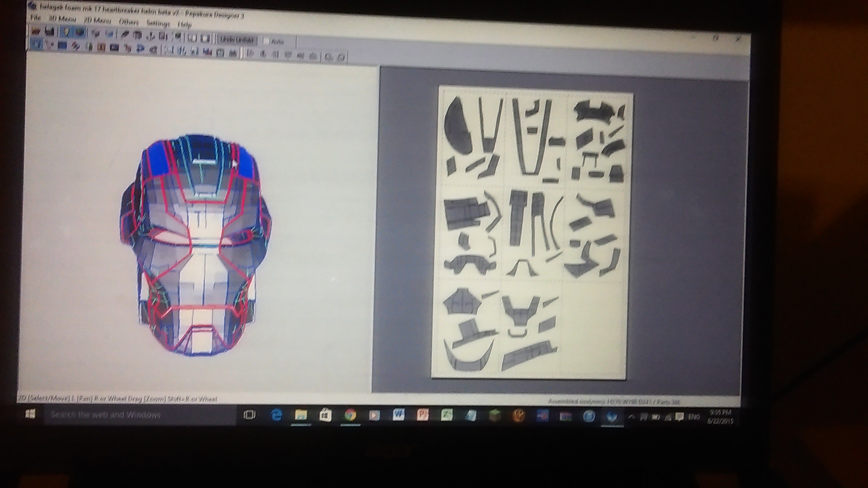Image resolution: width=868 pixels, height=488 pixels.
Task: Open the Others menu
Action: (x=129, y=22)
